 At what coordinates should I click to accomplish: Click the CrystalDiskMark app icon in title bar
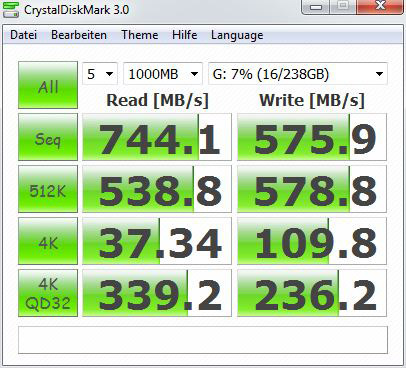11,9
